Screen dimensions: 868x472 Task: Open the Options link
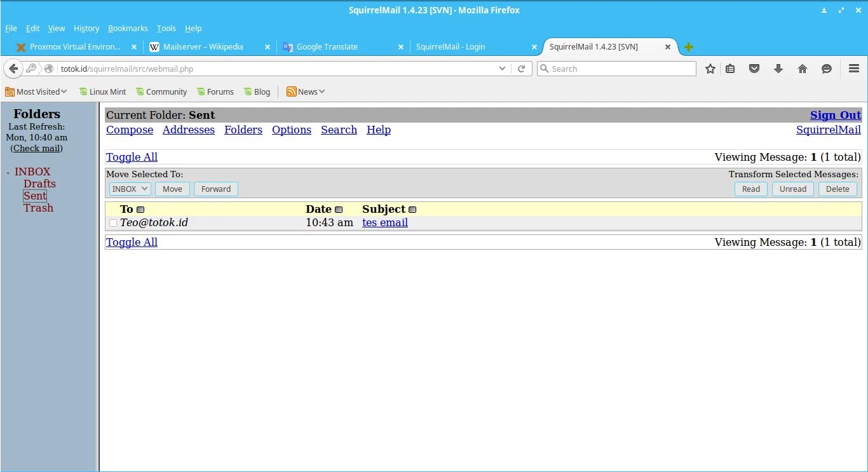click(x=292, y=130)
